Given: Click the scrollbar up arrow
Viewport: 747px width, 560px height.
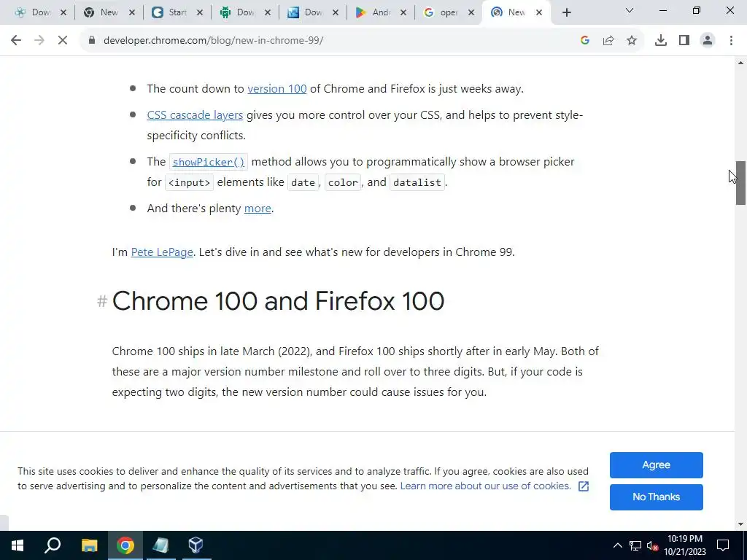Looking at the screenshot, I should tap(740, 63).
